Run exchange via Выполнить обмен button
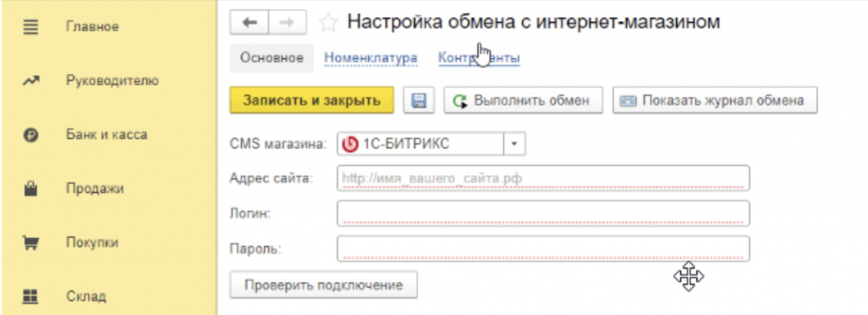The image size is (868, 315). pos(523,101)
